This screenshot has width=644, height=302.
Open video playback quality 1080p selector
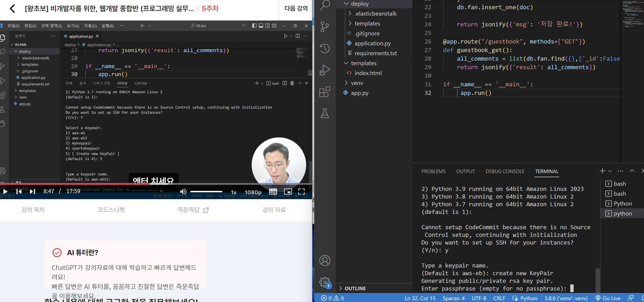[x=253, y=192]
